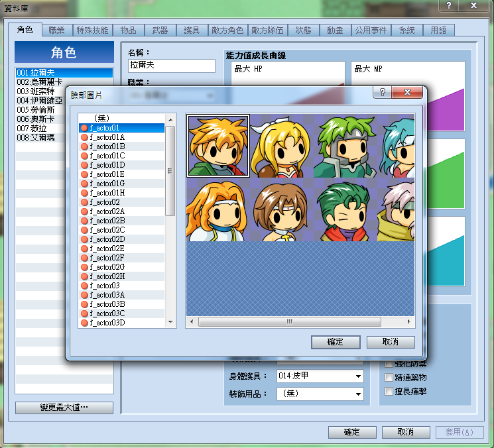Pick f_actor02E in the list
The width and height of the screenshot is (494, 448).
point(121,249)
